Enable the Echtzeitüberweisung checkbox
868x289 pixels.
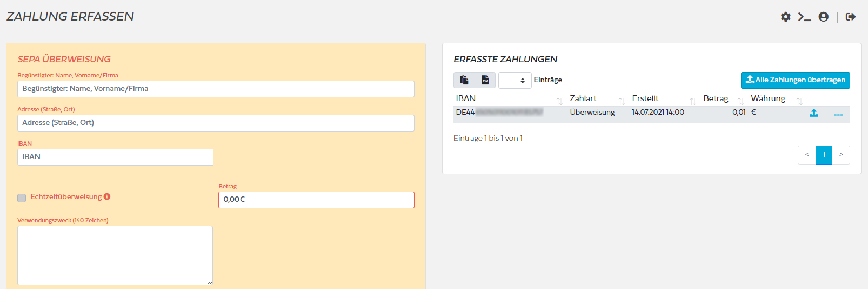point(22,198)
